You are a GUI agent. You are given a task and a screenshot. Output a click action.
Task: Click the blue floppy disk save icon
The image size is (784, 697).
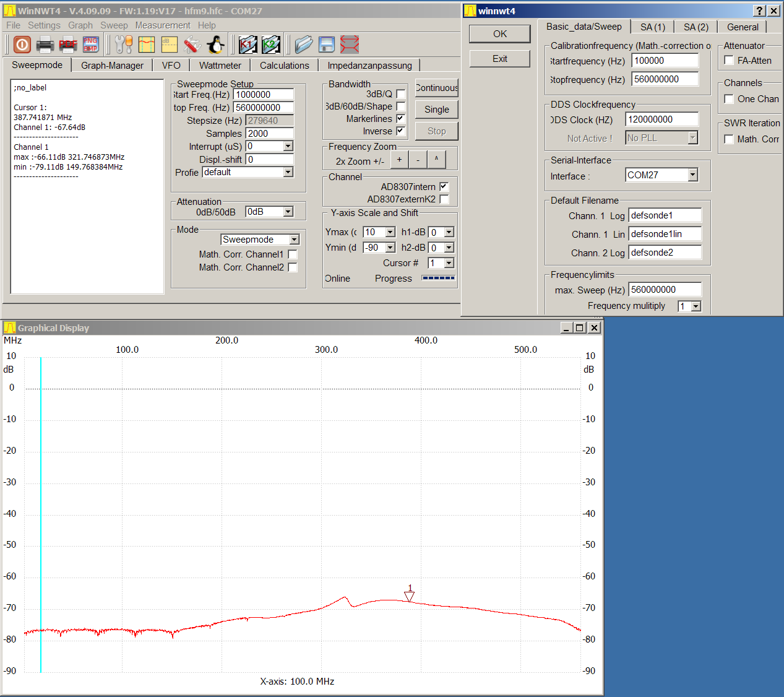click(x=327, y=45)
